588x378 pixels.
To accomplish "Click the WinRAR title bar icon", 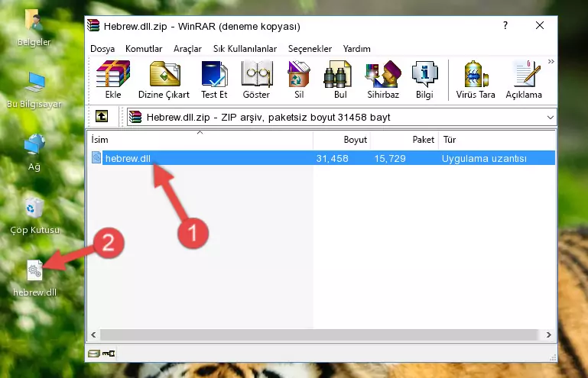I will pos(93,26).
